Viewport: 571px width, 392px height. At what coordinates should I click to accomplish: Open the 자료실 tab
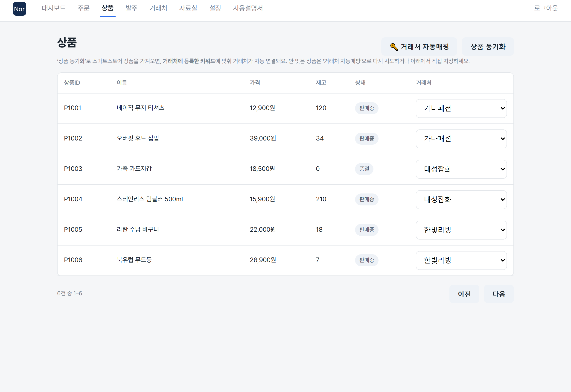pyautogui.click(x=188, y=8)
